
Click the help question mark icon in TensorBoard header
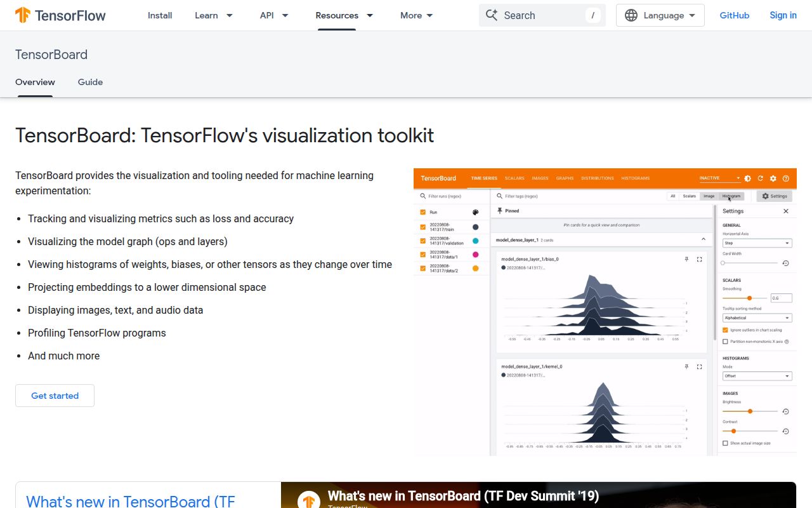coord(786,178)
